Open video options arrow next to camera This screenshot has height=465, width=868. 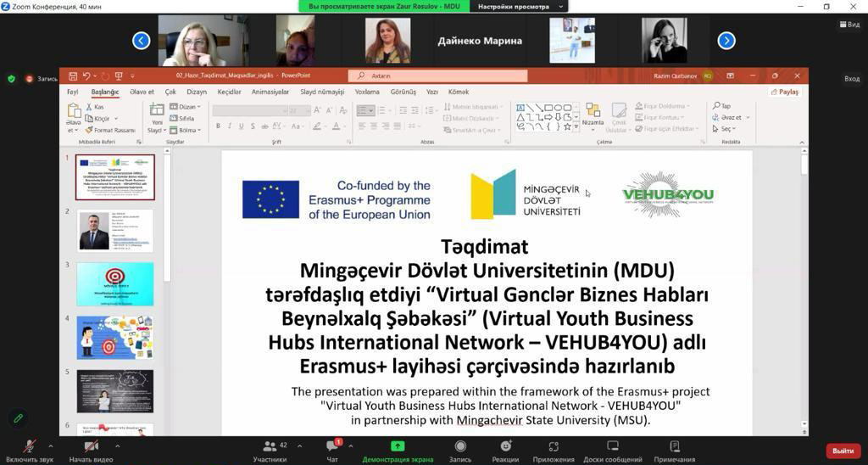117,445
